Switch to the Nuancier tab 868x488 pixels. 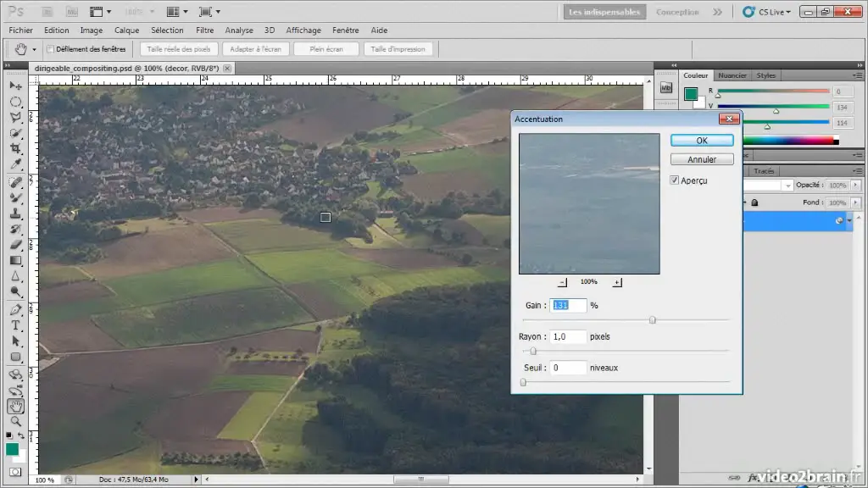[734, 75]
